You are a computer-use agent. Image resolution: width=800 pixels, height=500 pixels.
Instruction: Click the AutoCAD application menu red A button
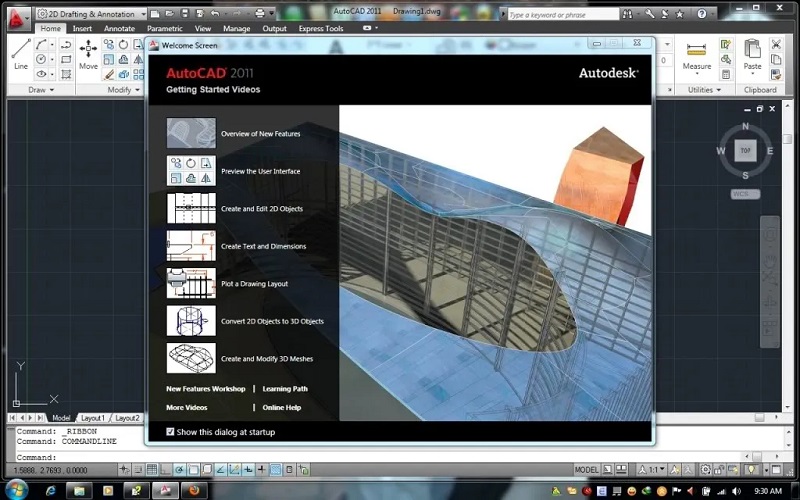point(17,19)
